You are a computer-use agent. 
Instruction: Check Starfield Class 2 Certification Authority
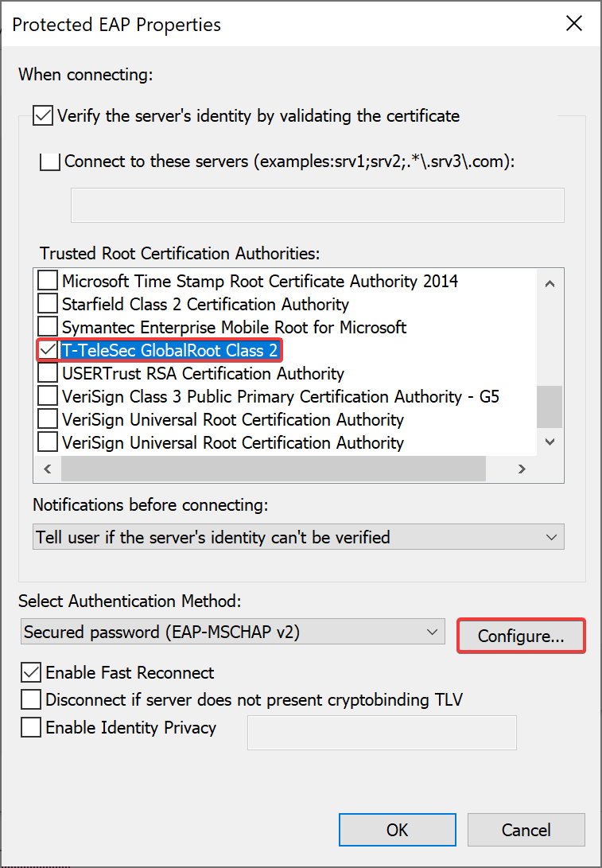click(48, 305)
